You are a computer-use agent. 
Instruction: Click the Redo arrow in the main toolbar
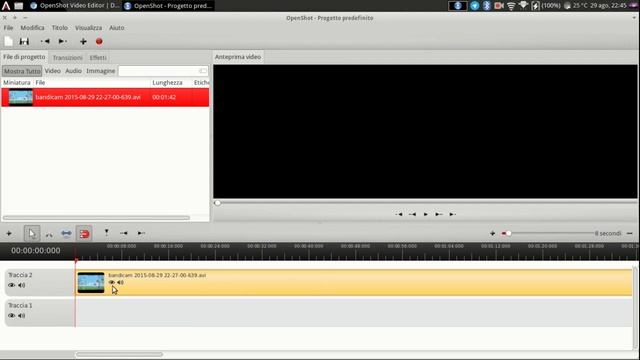tap(62, 41)
